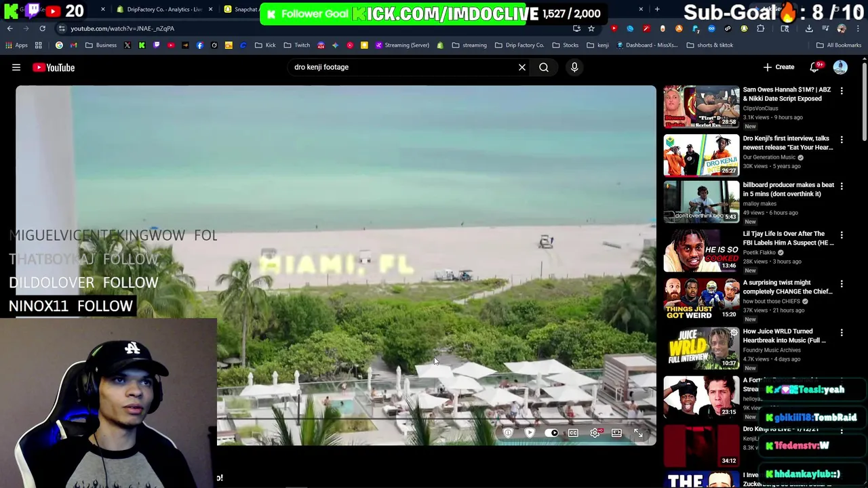Open the YouTube account avatar menu
The image size is (868, 488).
pyautogui.click(x=840, y=67)
